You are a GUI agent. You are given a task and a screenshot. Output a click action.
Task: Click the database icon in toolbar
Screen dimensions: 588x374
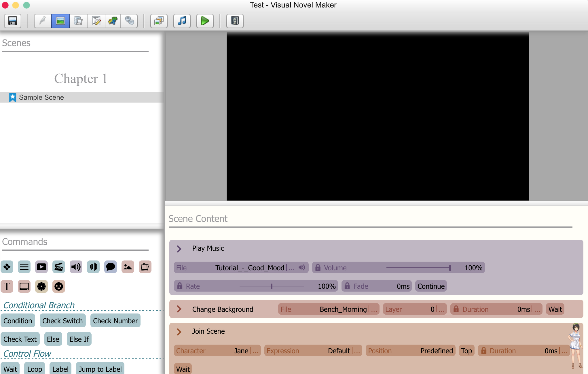(78, 21)
